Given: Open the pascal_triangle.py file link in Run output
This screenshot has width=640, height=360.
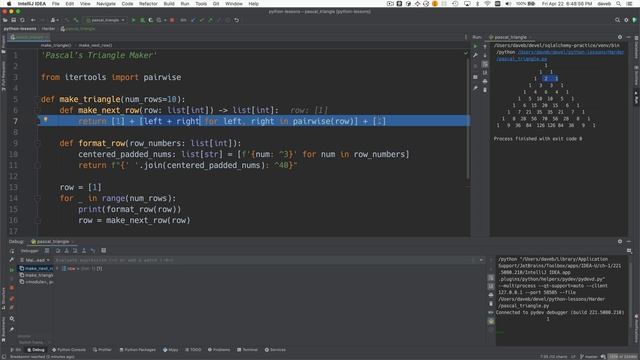Looking at the screenshot, I should click(x=560, y=56).
